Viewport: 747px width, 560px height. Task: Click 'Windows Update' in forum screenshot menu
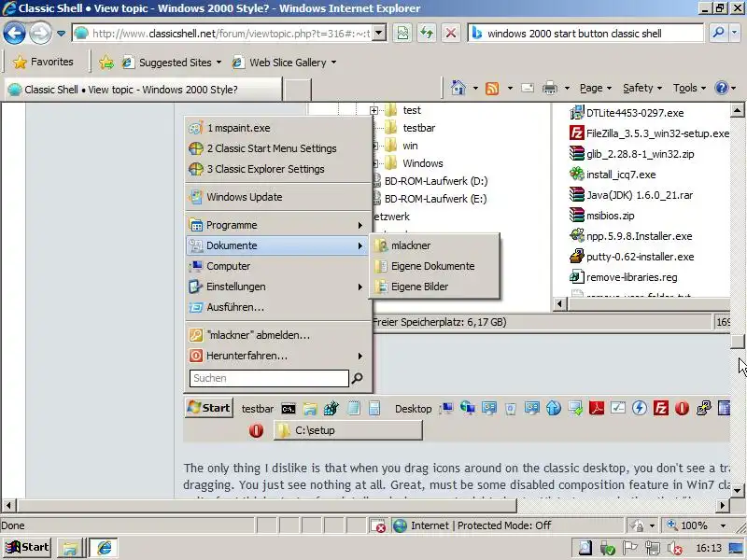(x=277, y=197)
